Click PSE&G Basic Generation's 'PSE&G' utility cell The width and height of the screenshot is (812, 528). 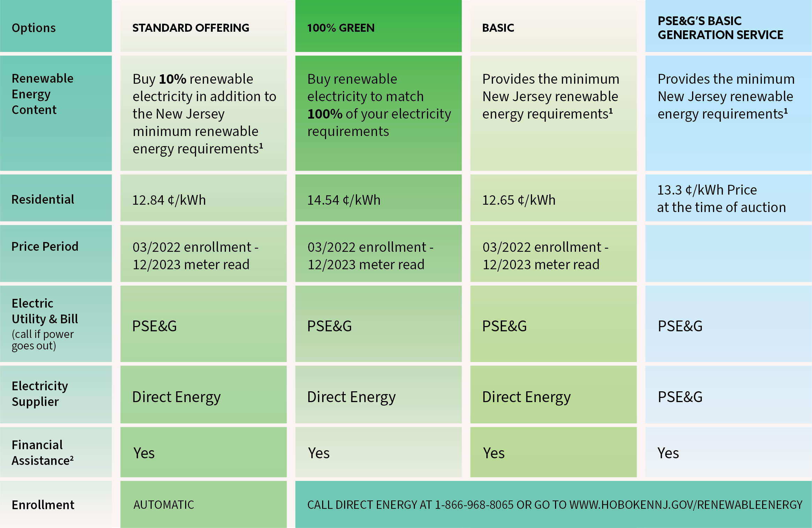click(728, 324)
